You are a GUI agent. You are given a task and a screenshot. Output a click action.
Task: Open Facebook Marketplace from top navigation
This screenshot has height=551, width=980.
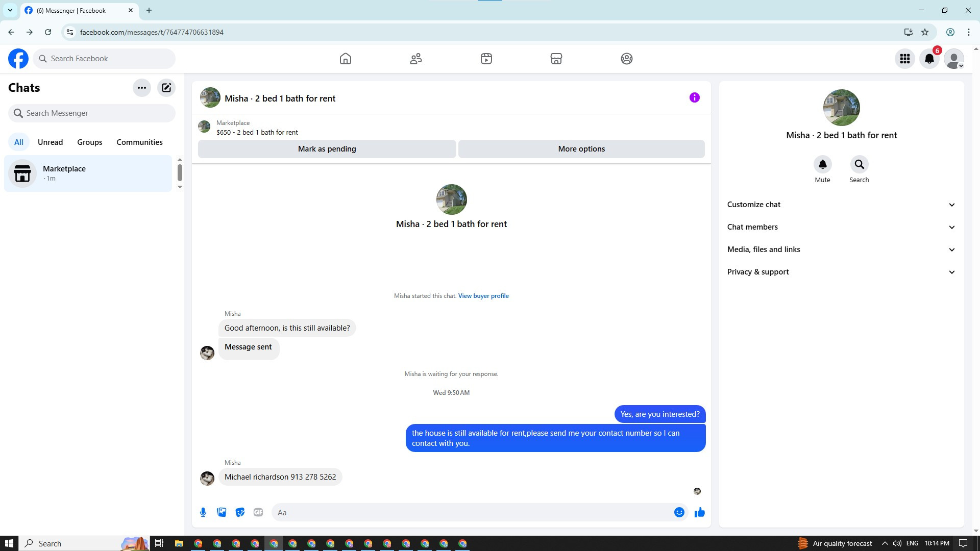pos(556,59)
